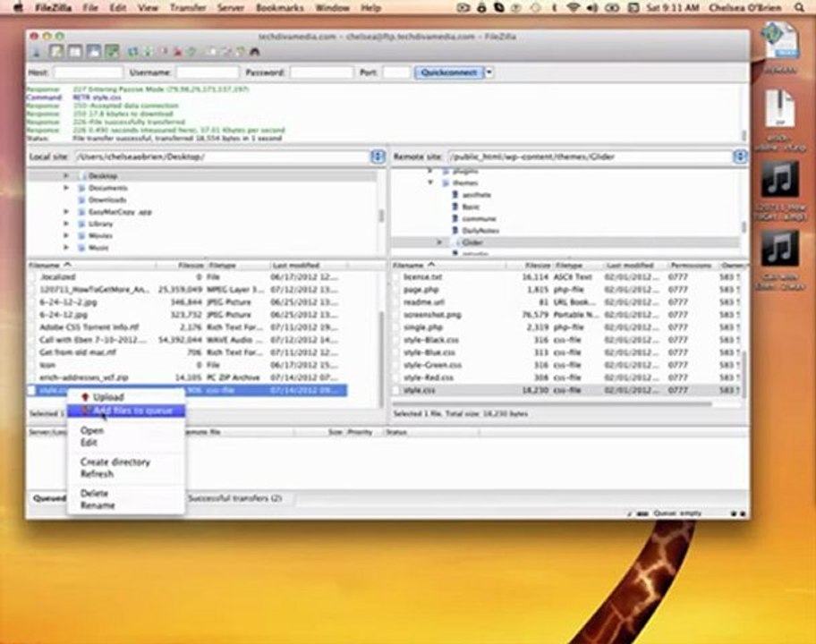Select Rename in the context menu
The height and width of the screenshot is (644, 816).
point(98,505)
